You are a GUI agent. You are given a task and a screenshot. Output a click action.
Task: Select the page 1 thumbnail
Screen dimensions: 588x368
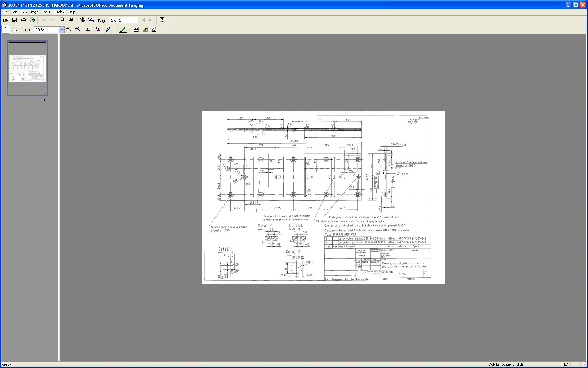click(27, 68)
